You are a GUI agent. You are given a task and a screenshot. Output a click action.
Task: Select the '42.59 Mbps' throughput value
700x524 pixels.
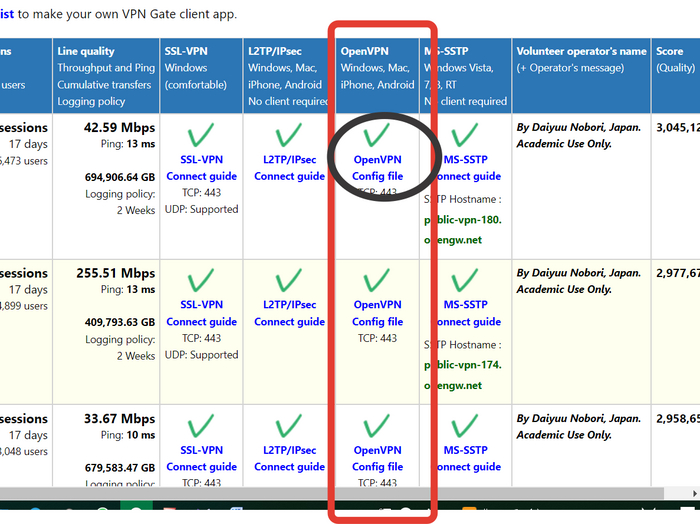pyautogui.click(x=120, y=128)
